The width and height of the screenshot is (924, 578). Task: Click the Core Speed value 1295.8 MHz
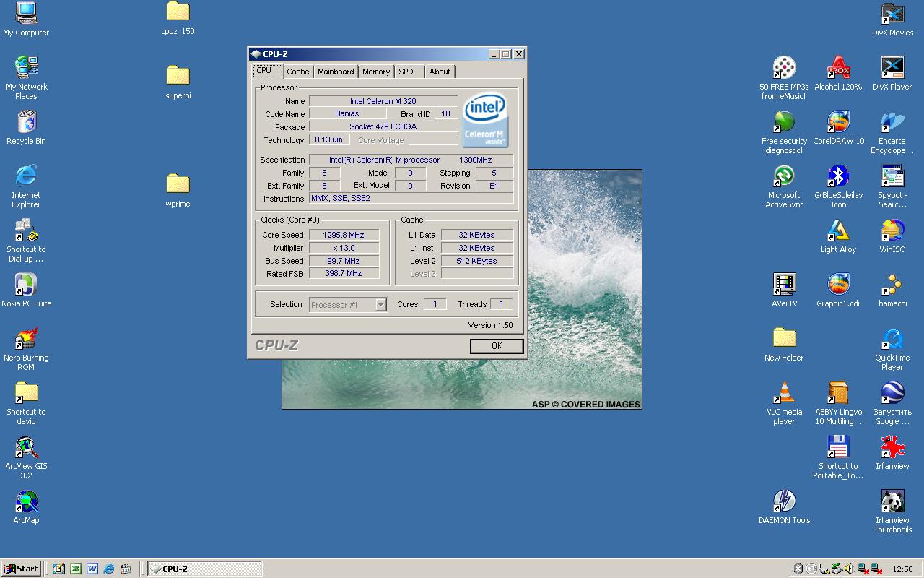[344, 235]
